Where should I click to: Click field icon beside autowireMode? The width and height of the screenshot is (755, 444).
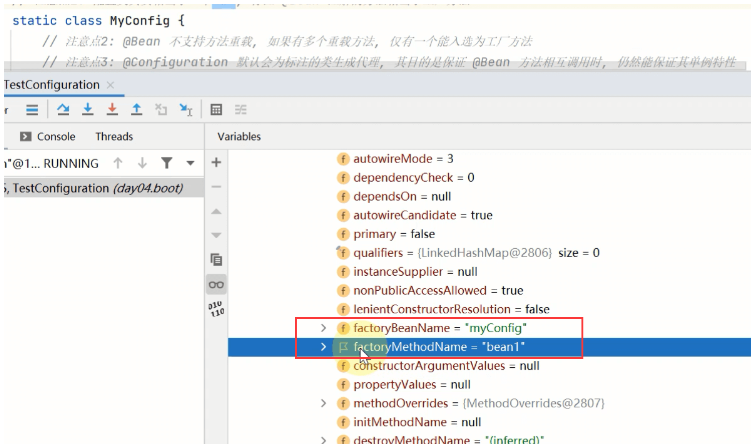342,159
